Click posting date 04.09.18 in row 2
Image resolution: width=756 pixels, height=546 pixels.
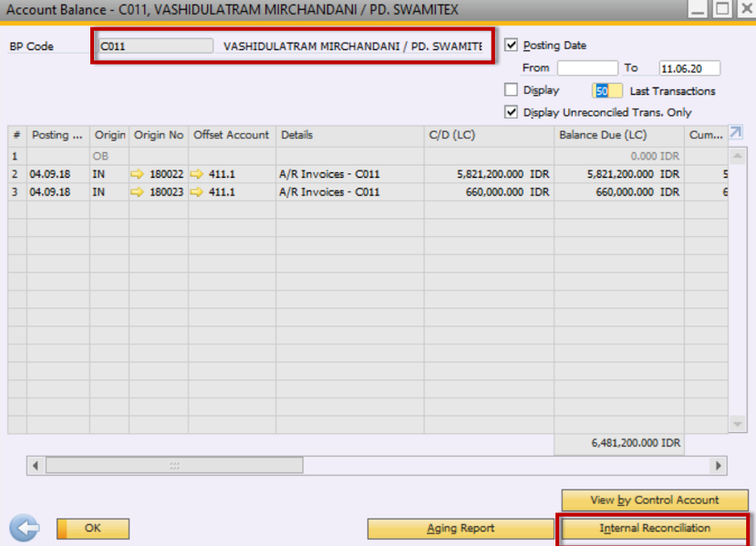click(57, 174)
